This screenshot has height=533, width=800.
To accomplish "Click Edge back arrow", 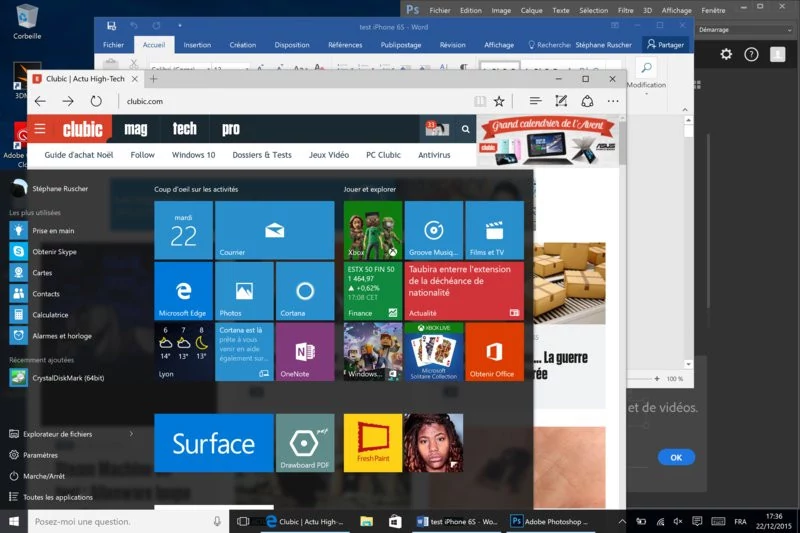I will 40,101.
